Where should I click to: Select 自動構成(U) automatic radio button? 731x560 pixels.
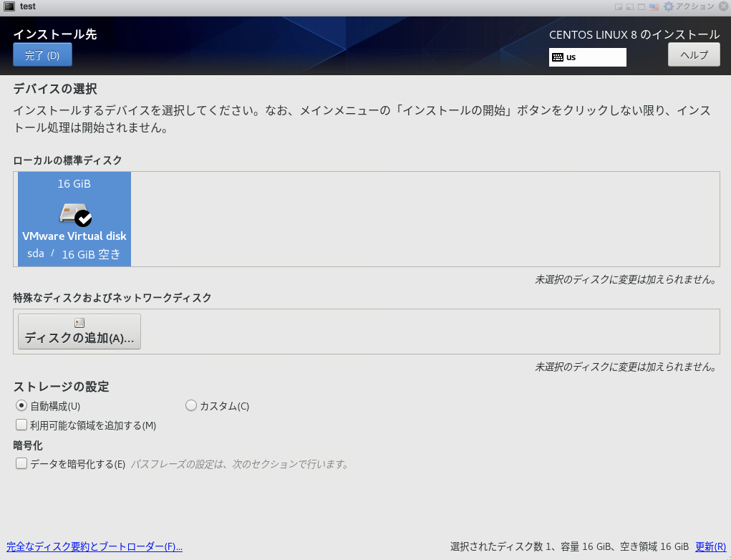pos(21,405)
